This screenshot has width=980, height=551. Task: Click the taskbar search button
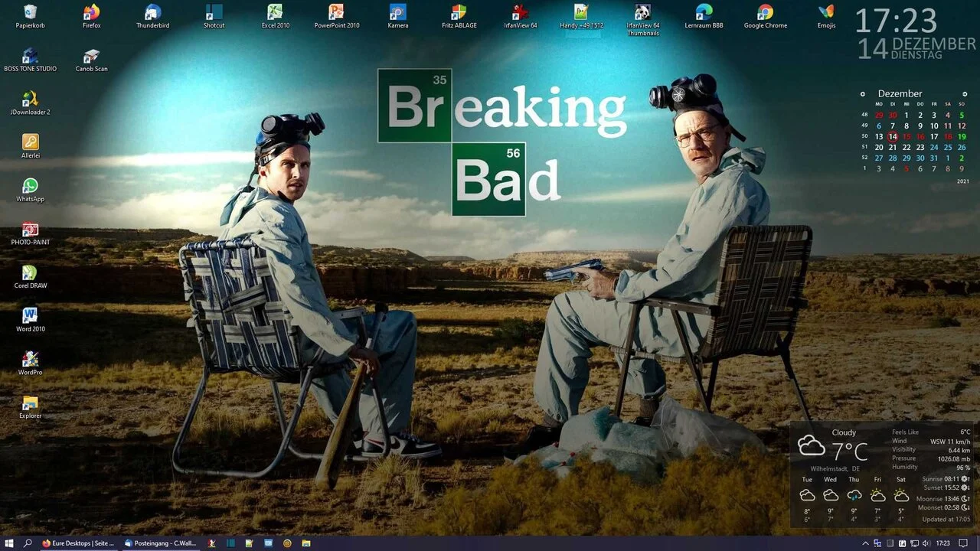pos(27,543)
